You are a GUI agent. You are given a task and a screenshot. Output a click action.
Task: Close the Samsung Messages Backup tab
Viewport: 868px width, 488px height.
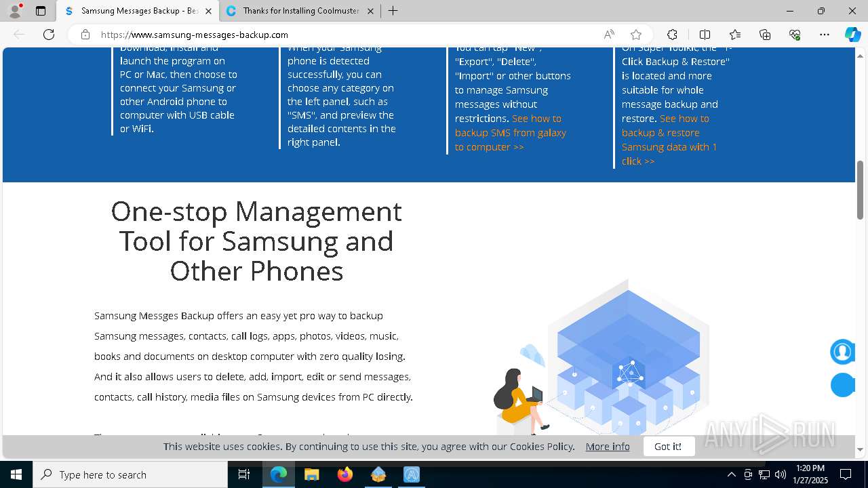[208, 11]
